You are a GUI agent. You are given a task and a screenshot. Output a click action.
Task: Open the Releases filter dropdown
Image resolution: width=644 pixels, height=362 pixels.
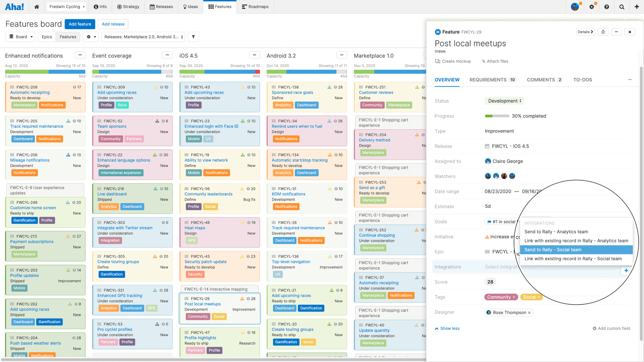[143, 37]
